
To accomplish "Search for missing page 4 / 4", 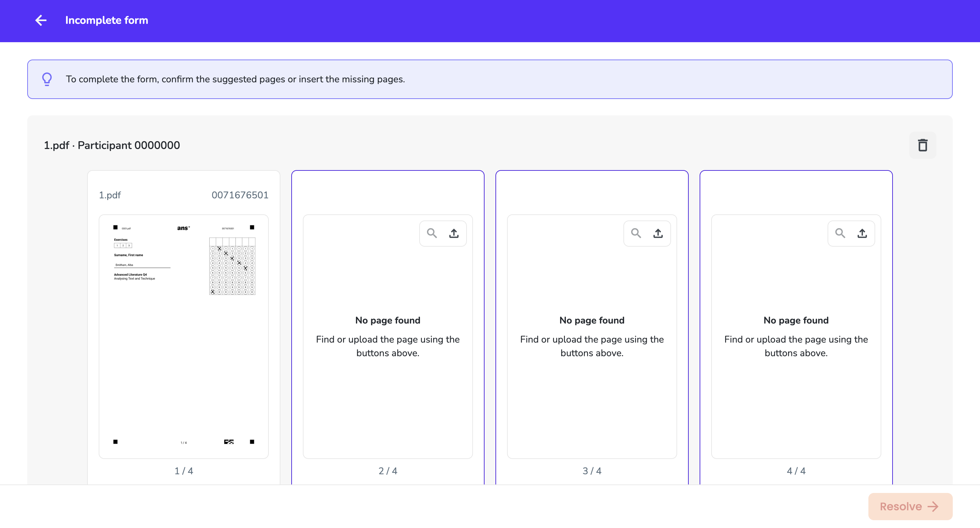I will click(840, 233).
